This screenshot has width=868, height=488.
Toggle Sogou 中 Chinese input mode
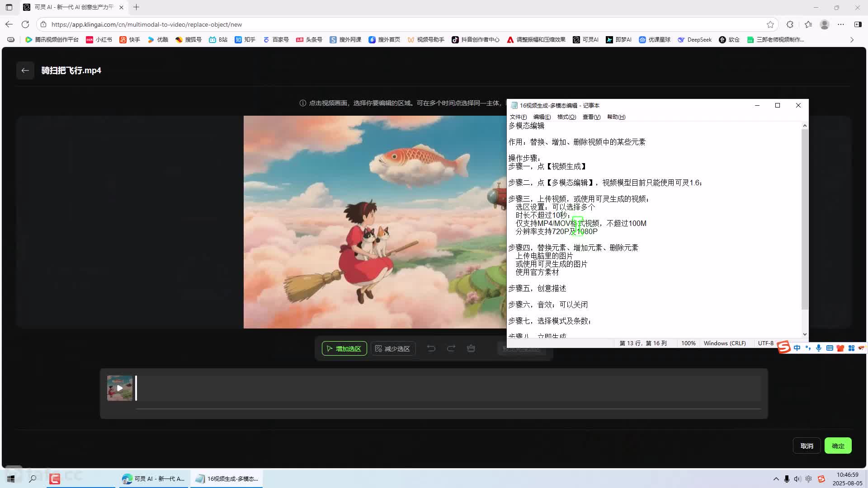click(797, 348)
